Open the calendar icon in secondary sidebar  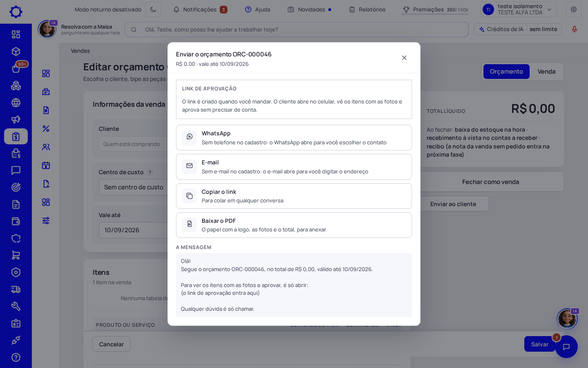(x=46, y=165)
